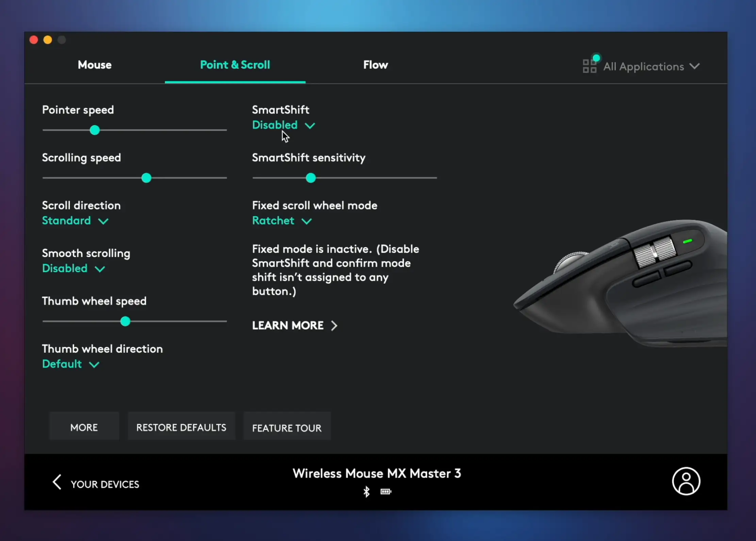This screenshot has width=756, height=541.
Task: Click the Thumb wheel speed slider handle
Action: click(x=125, y=321)
